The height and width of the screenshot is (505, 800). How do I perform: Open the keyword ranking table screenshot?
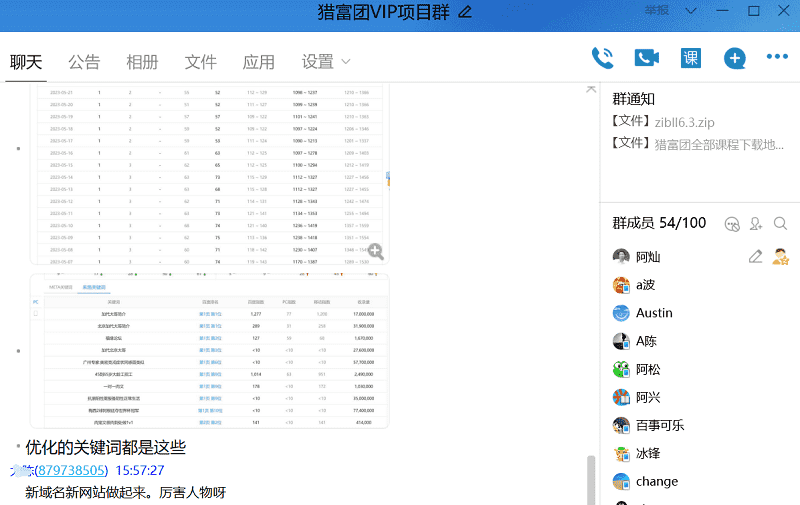(210, 351)
